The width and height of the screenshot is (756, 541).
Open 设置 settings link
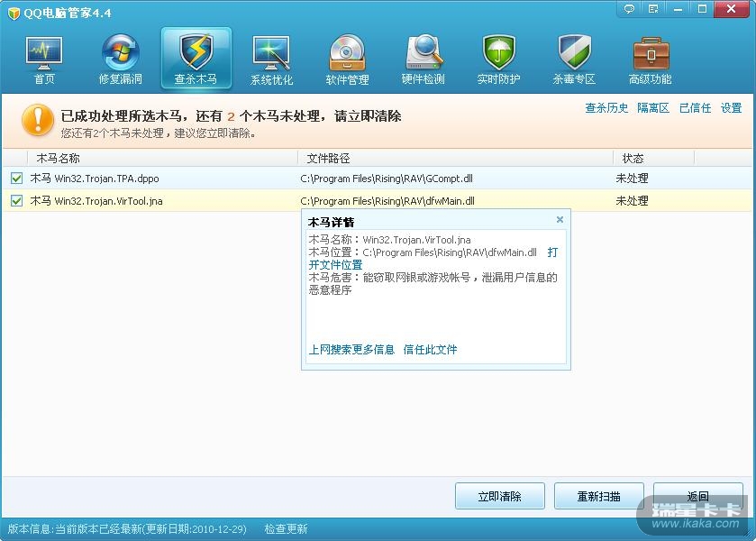tap(731, 108)
